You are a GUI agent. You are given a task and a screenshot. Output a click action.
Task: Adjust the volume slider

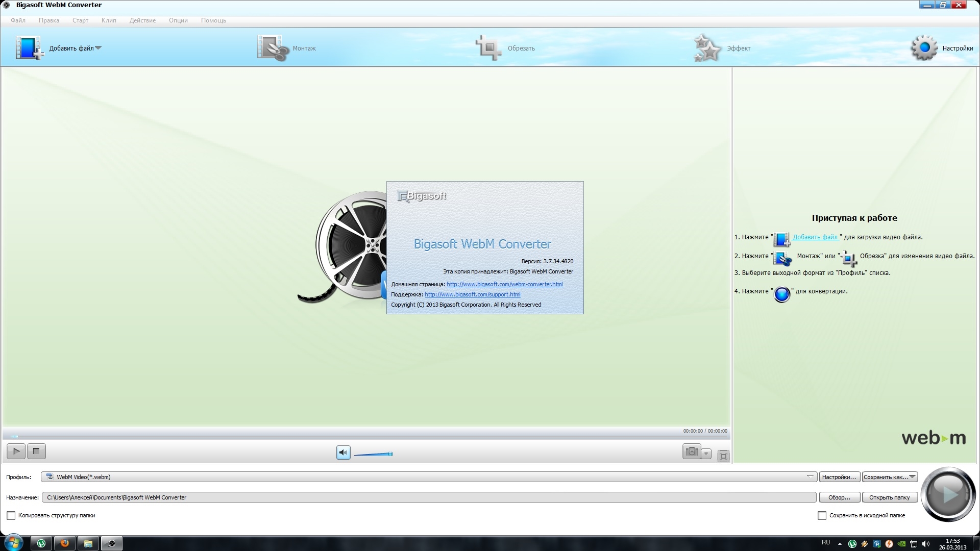374,454
